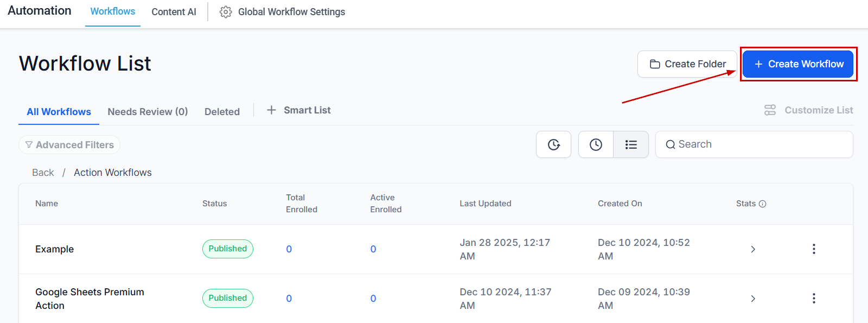Viewport: 868px width, 323px height.
Task: Click the recent activity clock-arrow icon
Action: coord(553,144)
